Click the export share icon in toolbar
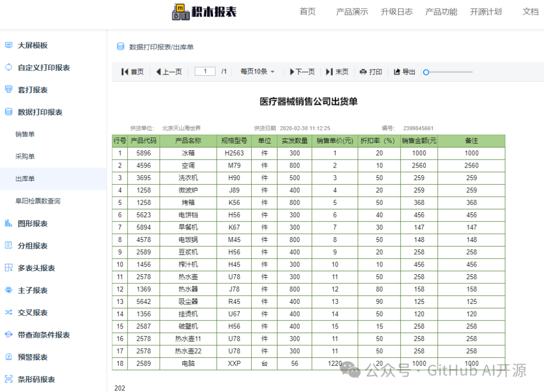 [x=397, y=72]
